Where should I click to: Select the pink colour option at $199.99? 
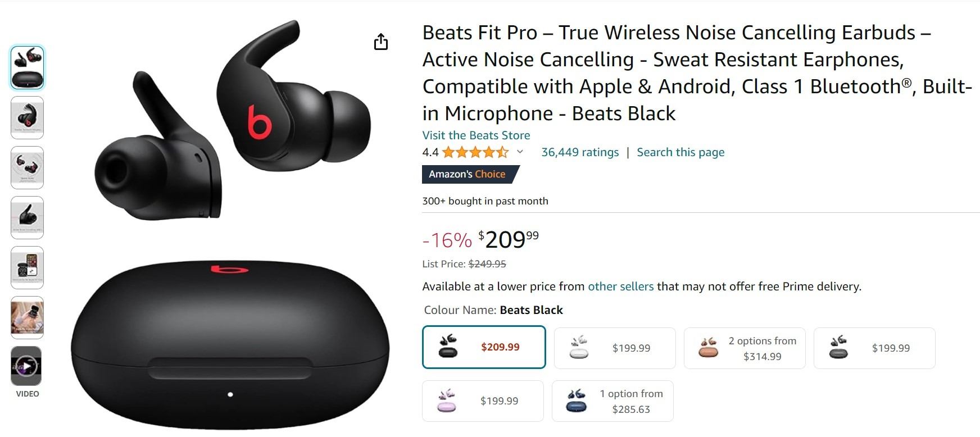coord(483,401)
